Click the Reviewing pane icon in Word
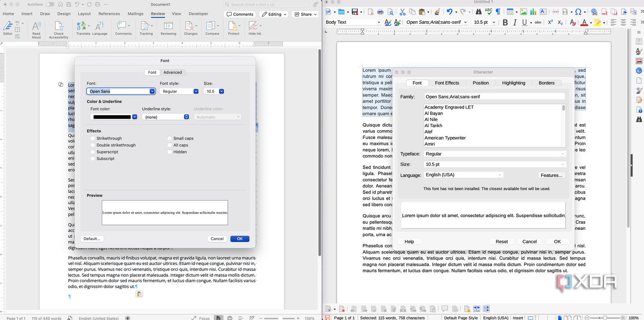This screenshot has height=320, width=644. tap(168, 26)
